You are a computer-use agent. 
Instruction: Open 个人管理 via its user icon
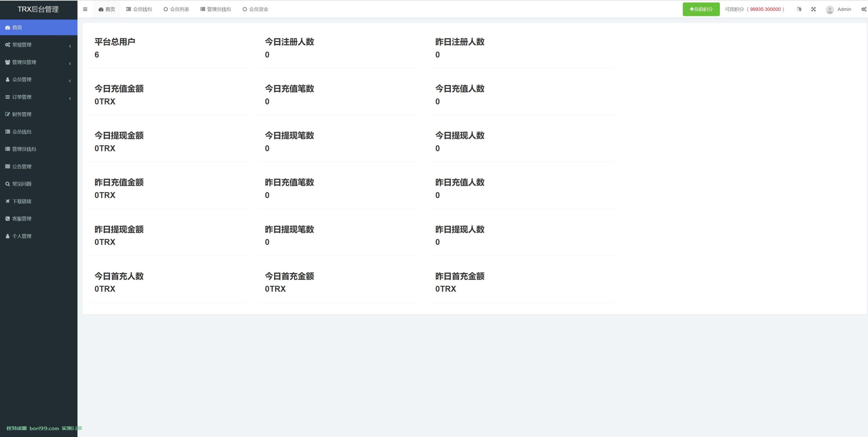click(7, 236)
